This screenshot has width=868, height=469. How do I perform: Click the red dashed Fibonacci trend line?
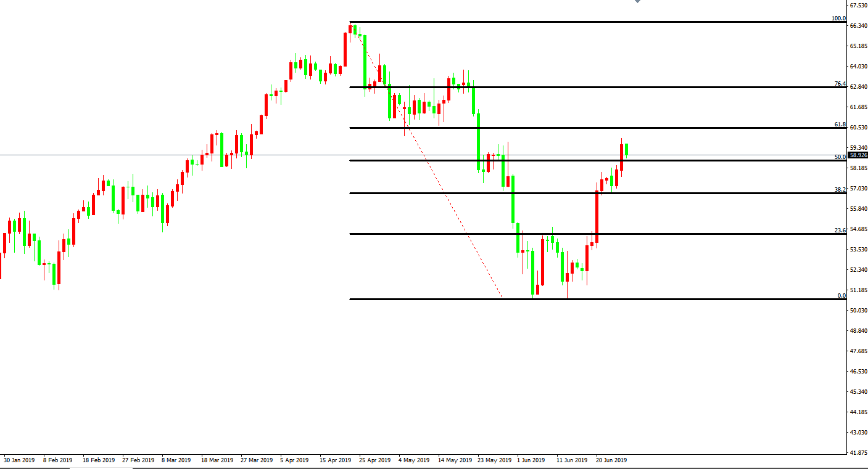[445, 197]
